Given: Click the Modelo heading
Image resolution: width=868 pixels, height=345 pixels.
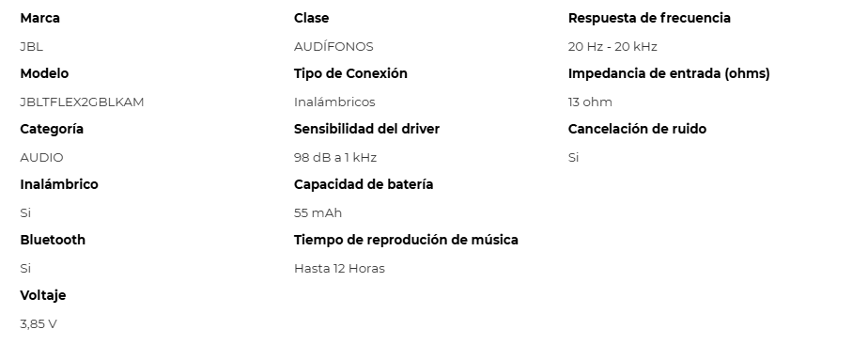Looking at the screenshot, I should pos(44,73).
